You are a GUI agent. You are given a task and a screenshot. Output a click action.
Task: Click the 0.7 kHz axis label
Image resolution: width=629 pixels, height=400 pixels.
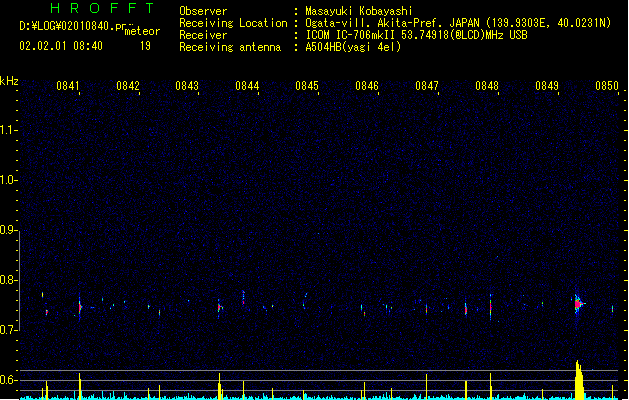pos(8,330)
